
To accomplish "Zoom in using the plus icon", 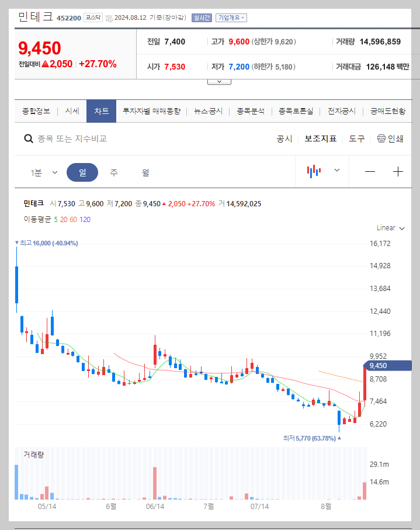I will tap(398, 171).
